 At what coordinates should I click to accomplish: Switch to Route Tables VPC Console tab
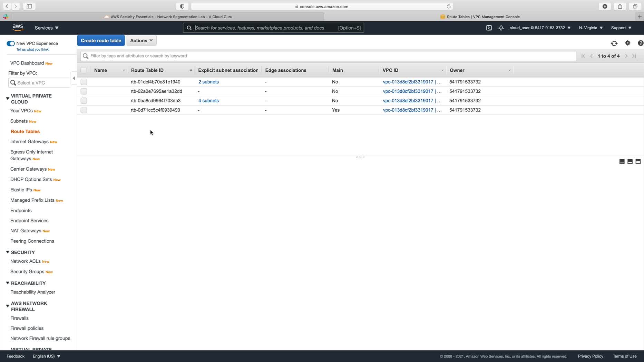pyautogui.click(x=480, y=17)
